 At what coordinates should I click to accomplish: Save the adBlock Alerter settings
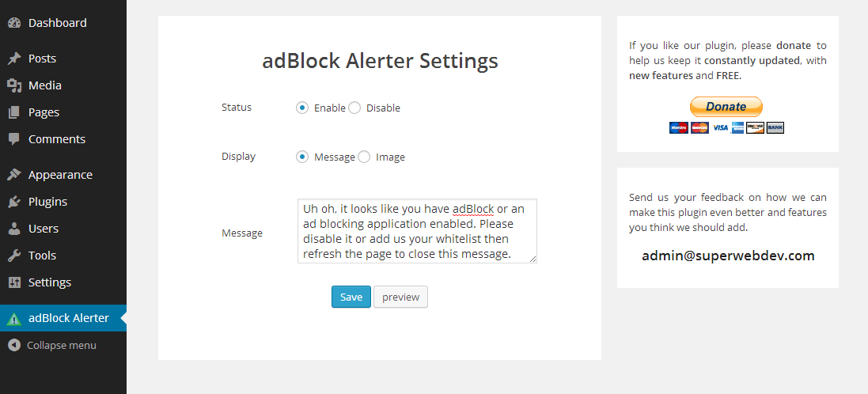pyautogui.click(x=351, y=297)
